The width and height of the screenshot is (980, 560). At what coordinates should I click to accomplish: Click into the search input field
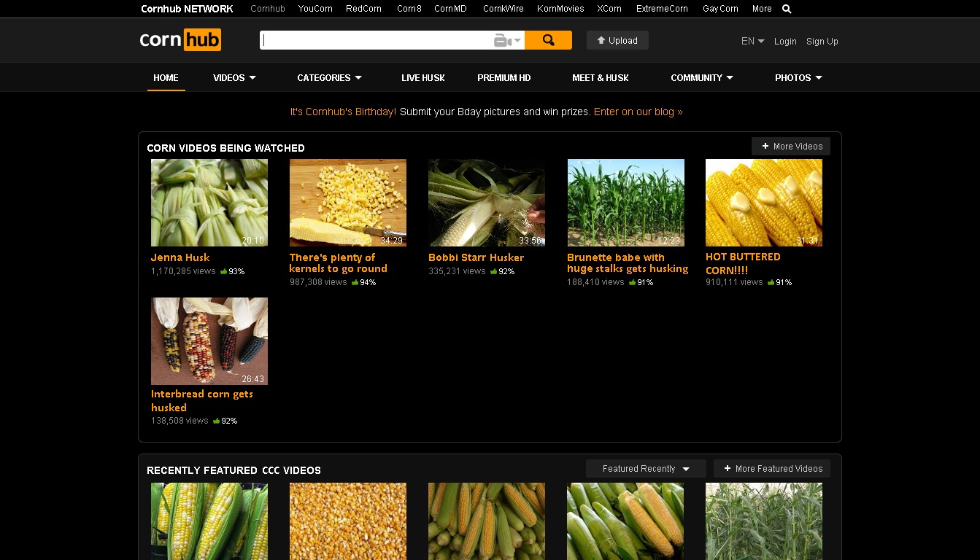pos(376,41)
